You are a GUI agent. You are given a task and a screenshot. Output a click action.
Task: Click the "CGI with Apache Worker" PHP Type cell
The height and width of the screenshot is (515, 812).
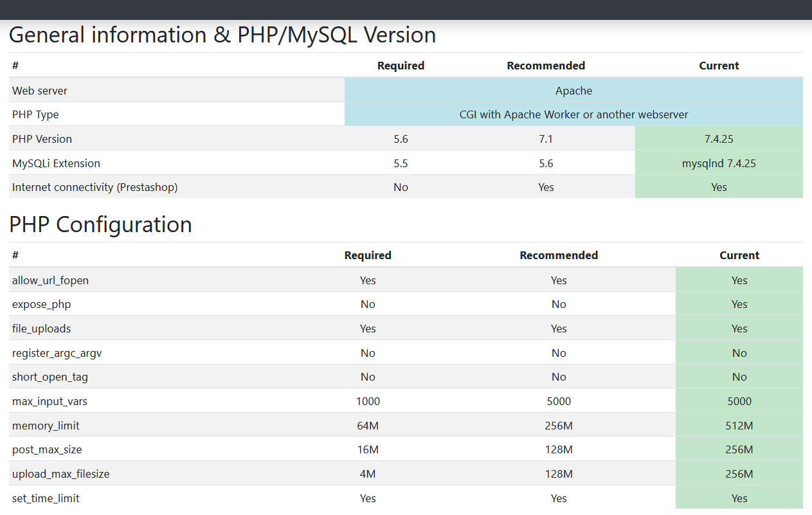(x=573, y=114)
